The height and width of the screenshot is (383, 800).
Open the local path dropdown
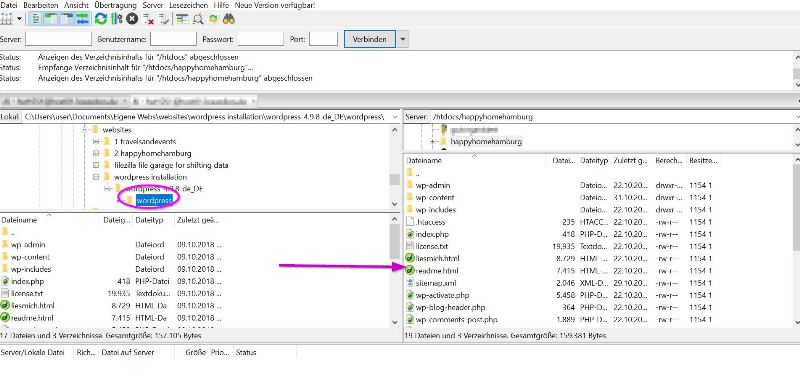click(395, 117)
